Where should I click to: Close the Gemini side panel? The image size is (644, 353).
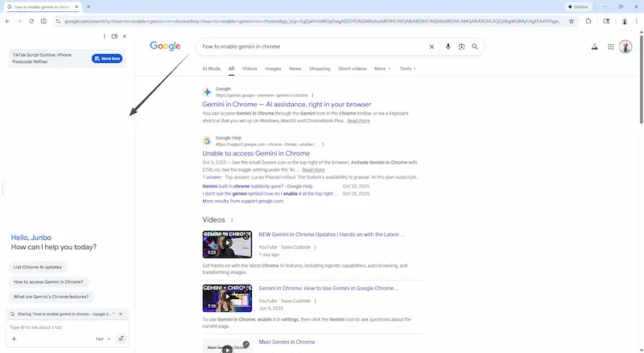[x=125, y=36]
